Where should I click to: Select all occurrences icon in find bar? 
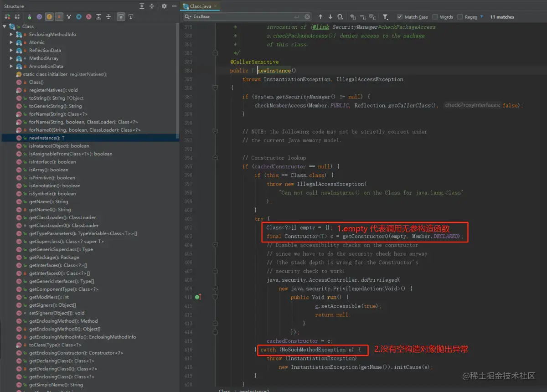coord(372,17)
